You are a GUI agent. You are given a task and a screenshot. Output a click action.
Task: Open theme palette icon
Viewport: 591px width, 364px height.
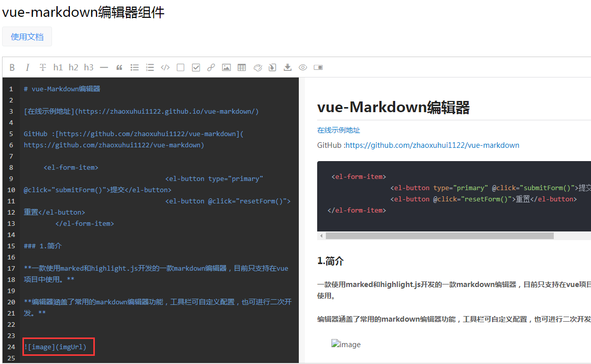pos(258,68)
